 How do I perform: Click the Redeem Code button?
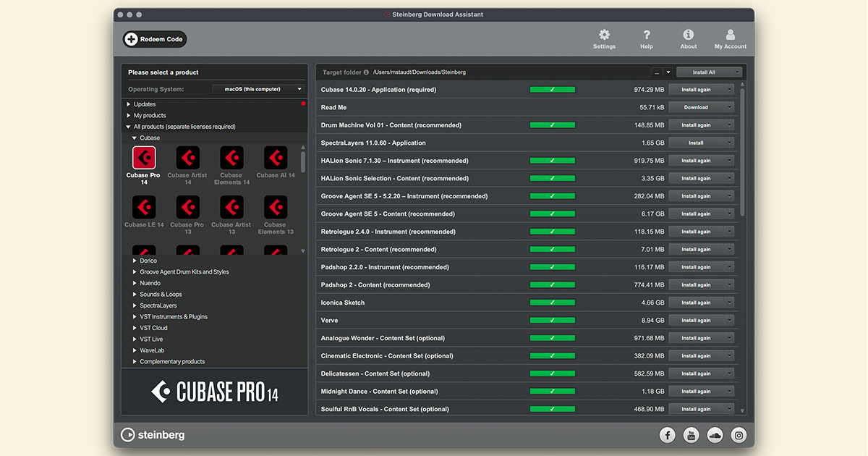click(155, 39)
